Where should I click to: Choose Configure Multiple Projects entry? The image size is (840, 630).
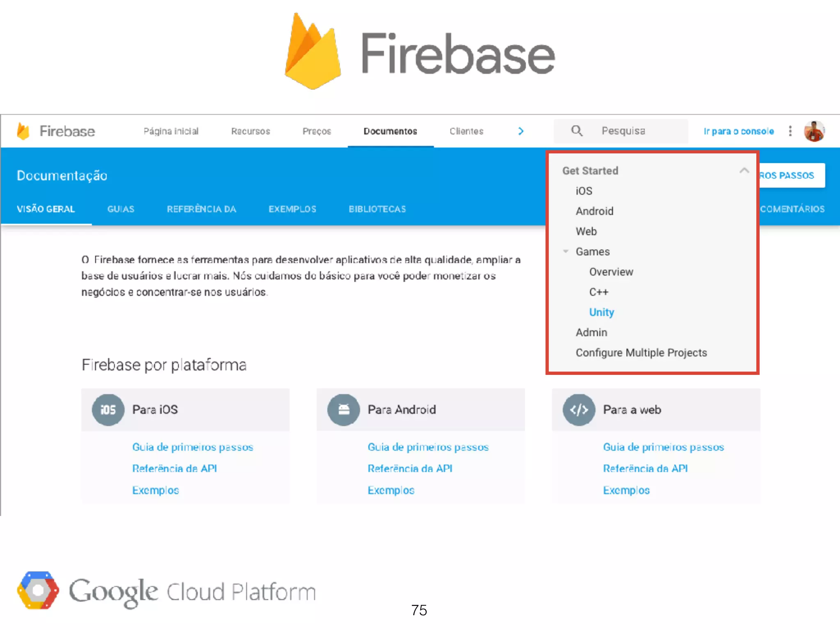tap(641, 353)
